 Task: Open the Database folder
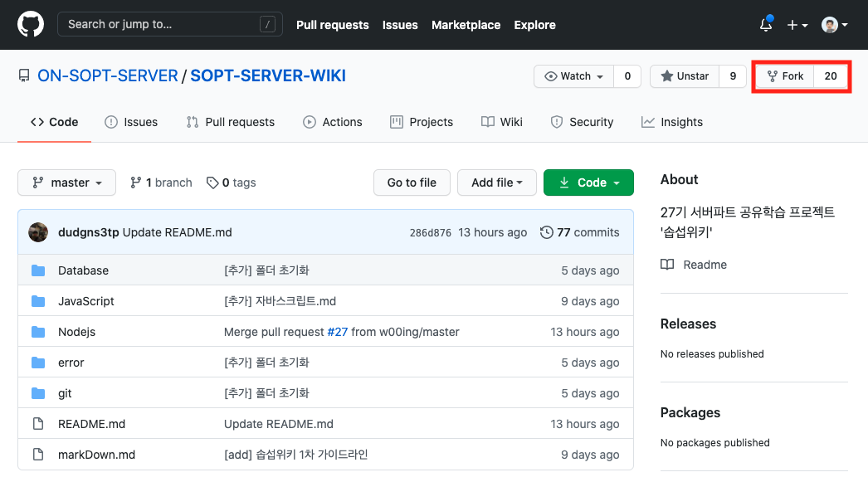click(x=84, y=270)
